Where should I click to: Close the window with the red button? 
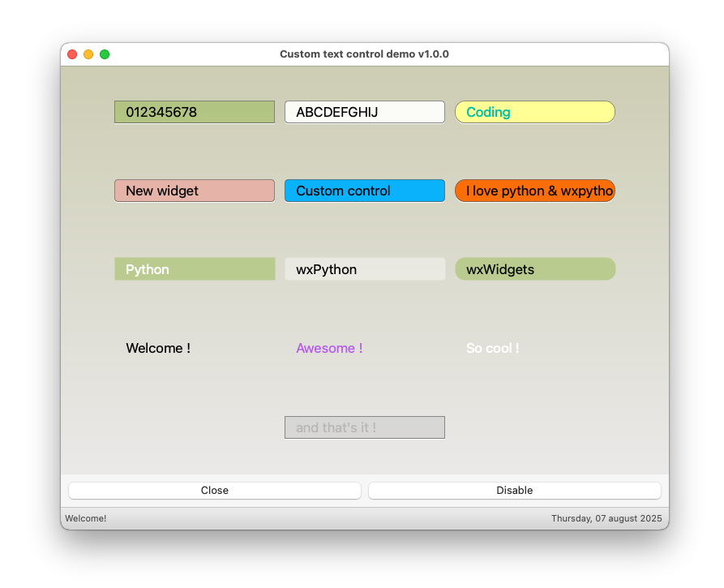(72, 54)
